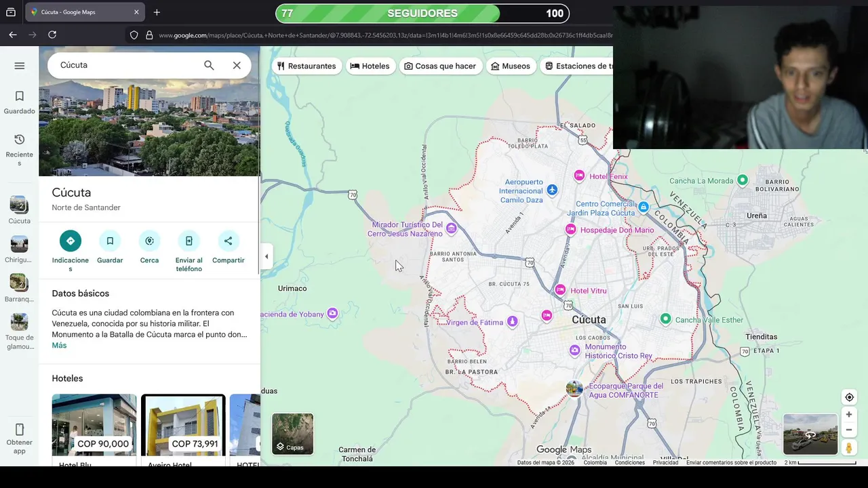Click the address bar lock icon

[x=149, y=35]
